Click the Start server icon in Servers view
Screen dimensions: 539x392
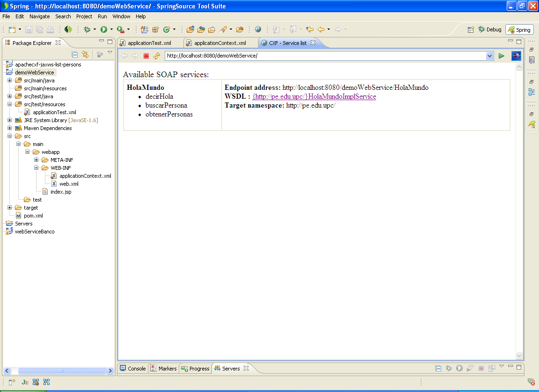click(x=459, y=368)
